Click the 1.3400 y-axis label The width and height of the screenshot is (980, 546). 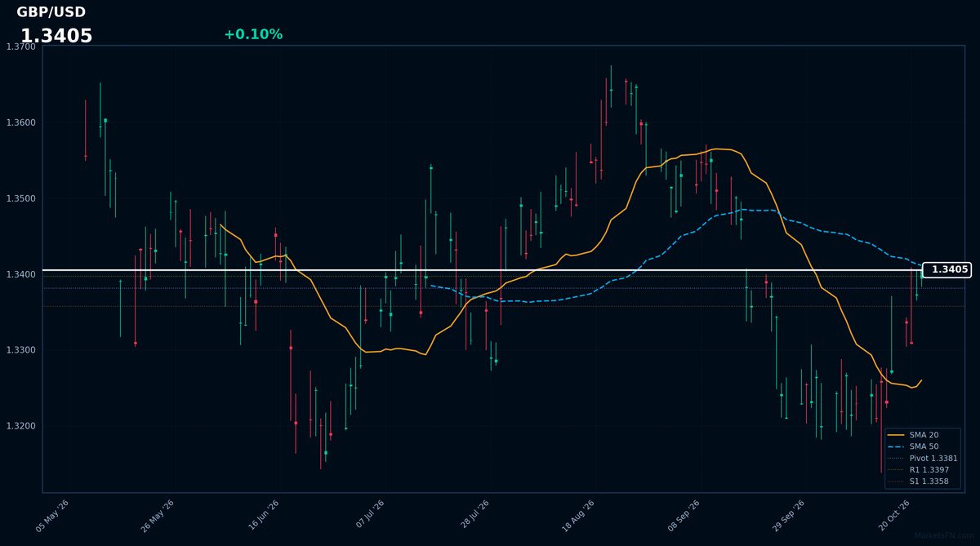(20, 275)
